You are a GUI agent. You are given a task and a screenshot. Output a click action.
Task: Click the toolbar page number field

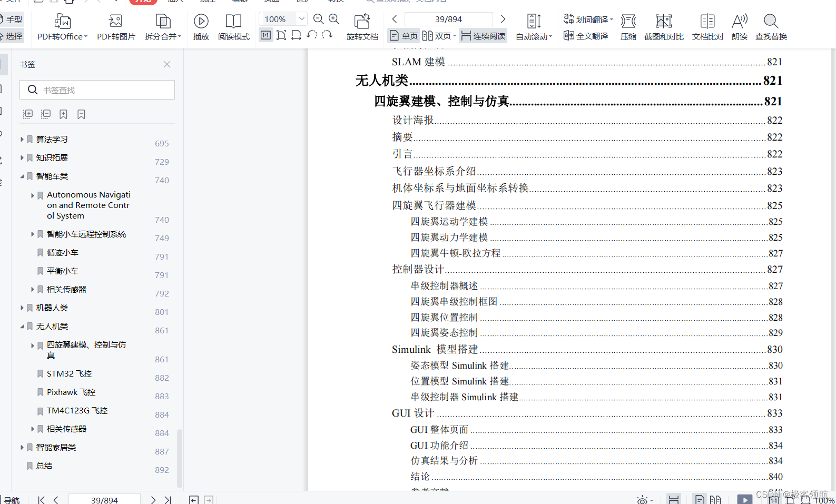click(x=448, y=19)
